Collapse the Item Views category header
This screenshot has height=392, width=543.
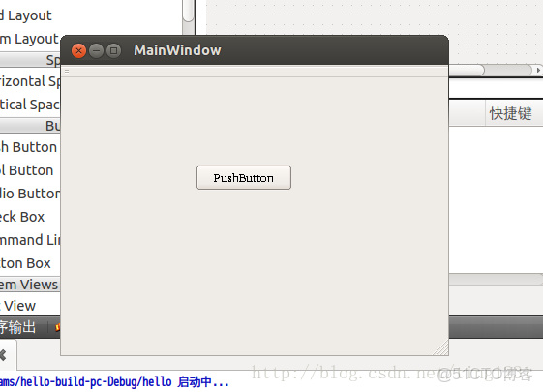point(30,285)
